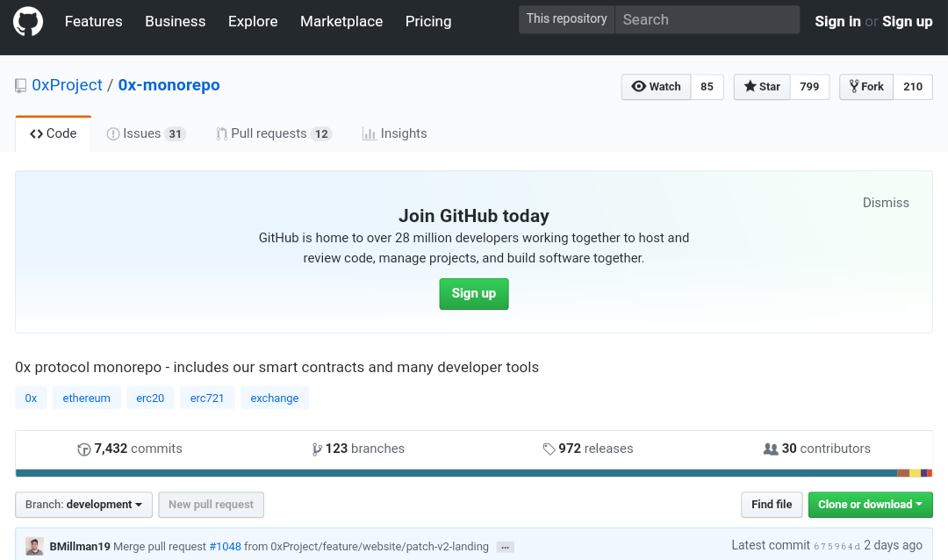Open the Branch: development dropdown

83,505
